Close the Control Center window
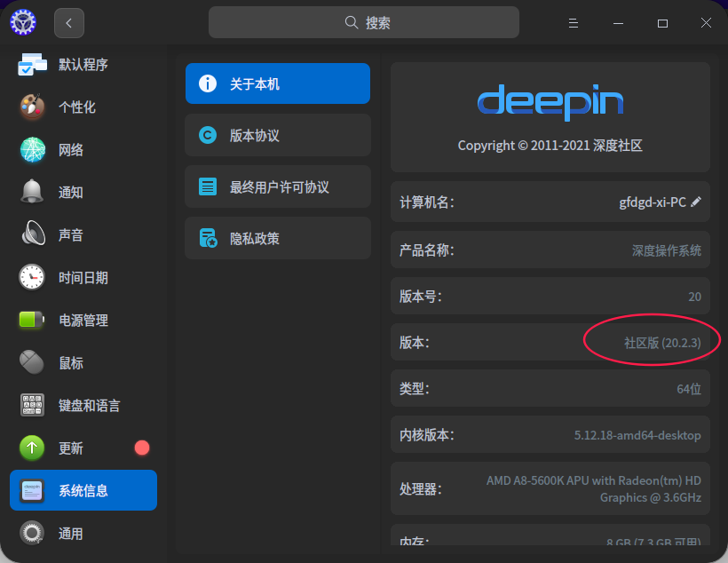Screen dimensions: 728x563 [706, 23]
